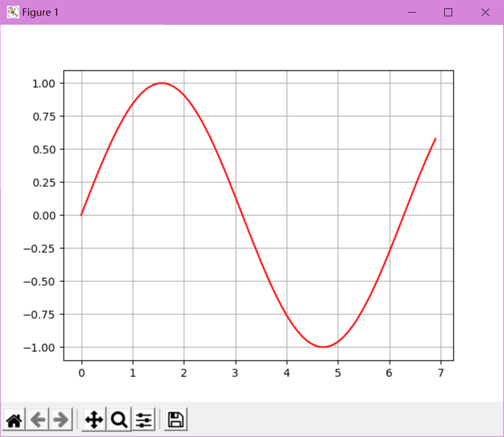
Task: Click the y-axis label '0.25'
Action: click(x=43, y=182)
